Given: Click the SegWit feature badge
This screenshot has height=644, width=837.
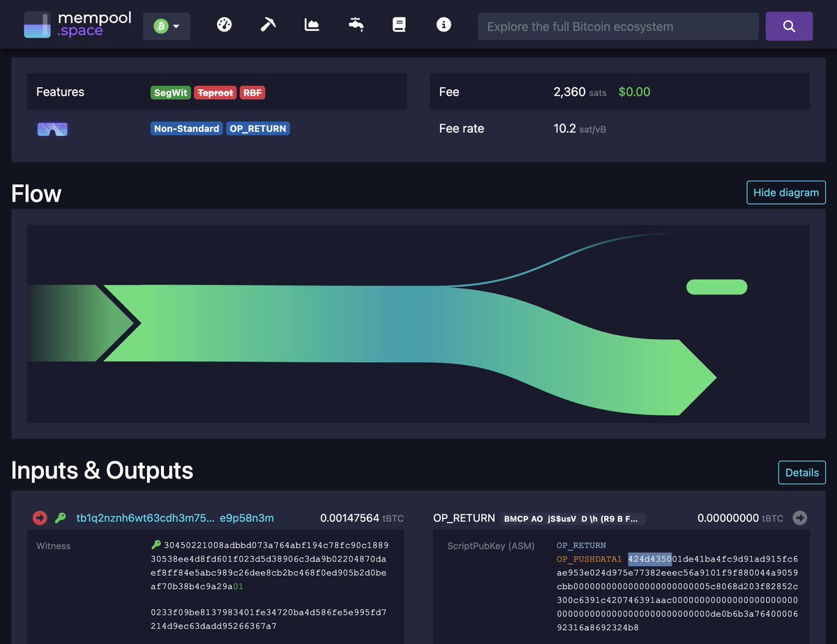Looking at the screenshot, I should click(171, 92).
